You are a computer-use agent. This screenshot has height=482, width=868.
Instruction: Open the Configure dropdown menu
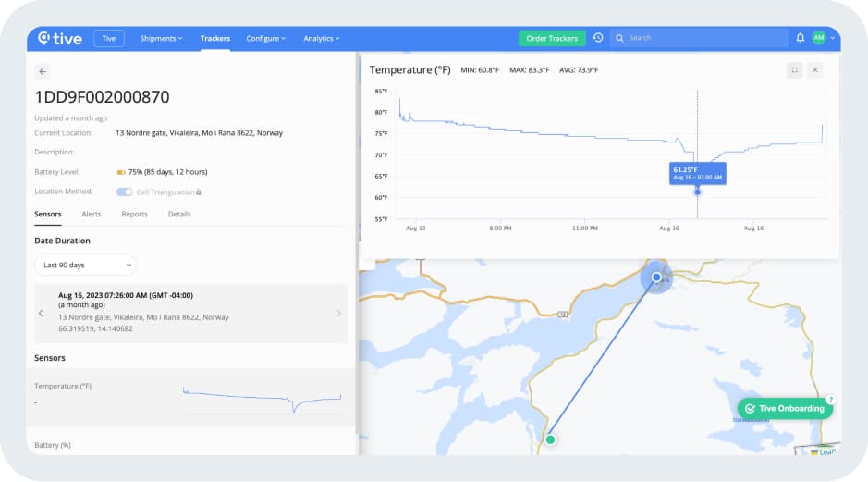click(265, 38)
